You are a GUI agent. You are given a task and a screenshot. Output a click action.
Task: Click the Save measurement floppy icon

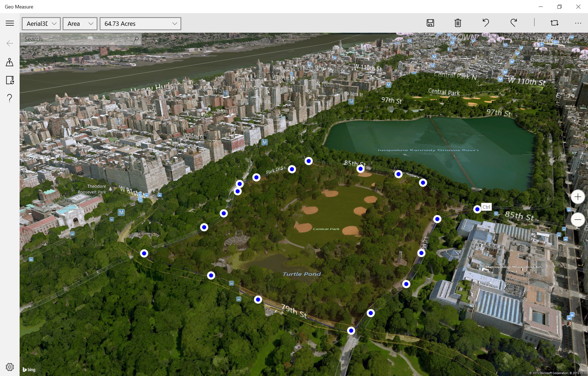(x=430, y=23)
